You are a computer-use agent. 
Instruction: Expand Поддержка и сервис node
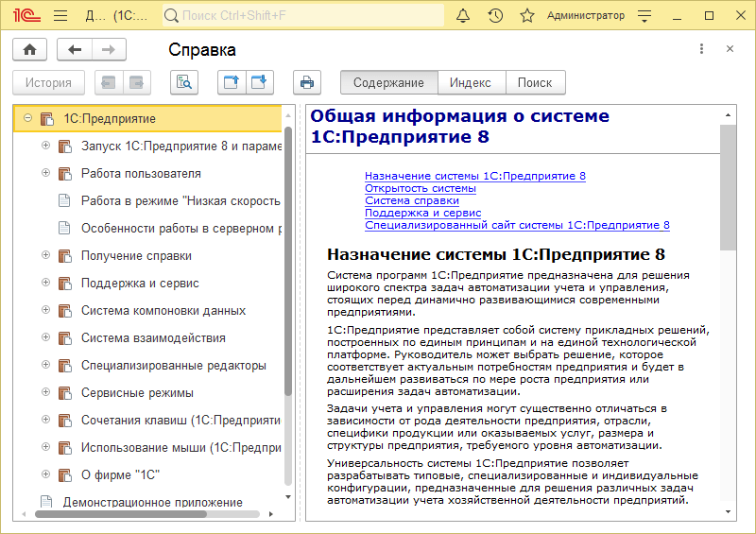(45, 283)
